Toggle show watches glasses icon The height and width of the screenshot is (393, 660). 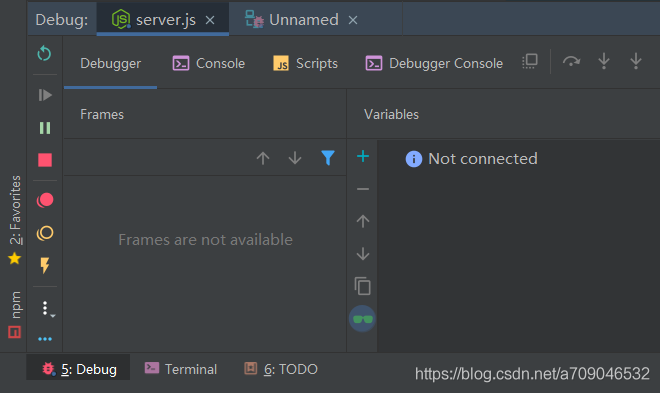click(x=362, y=319)
